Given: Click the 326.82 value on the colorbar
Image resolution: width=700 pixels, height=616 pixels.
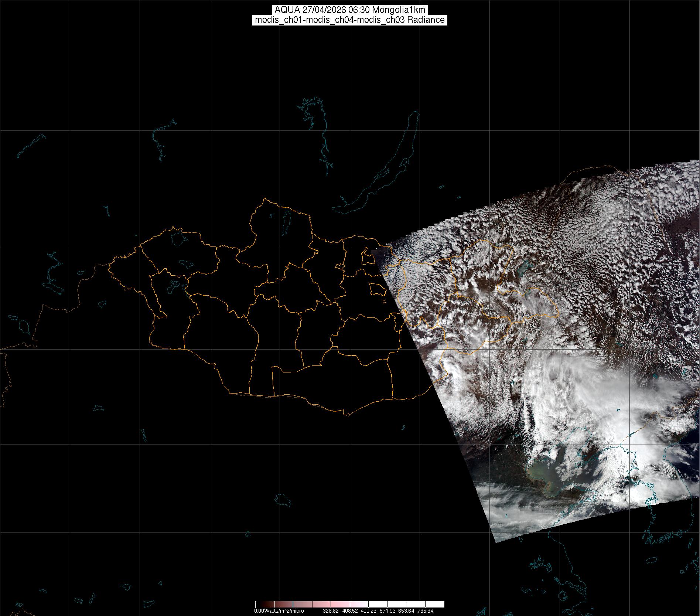Looking at the screenshot, I should pyautogui.click(x=331, y=611).
